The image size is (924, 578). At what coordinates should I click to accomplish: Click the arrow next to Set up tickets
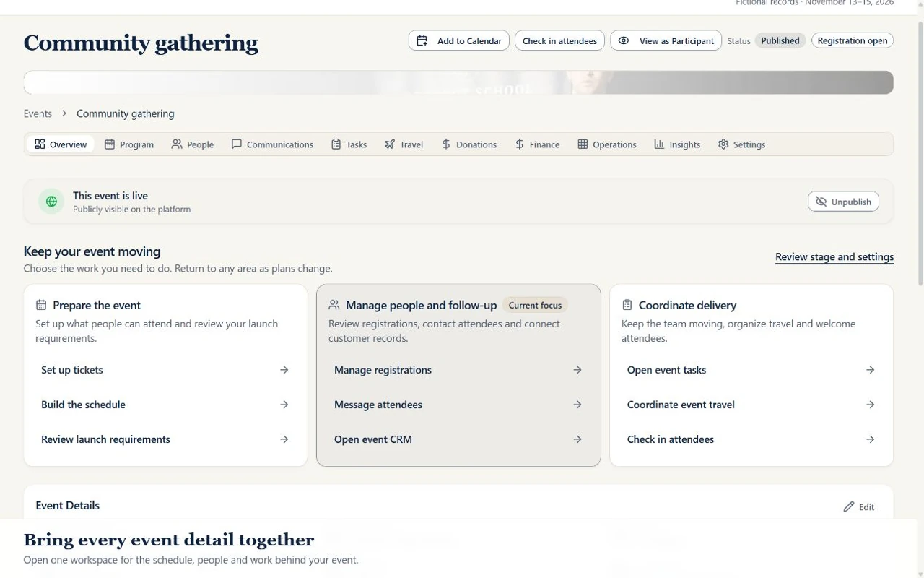pos(284,370)
